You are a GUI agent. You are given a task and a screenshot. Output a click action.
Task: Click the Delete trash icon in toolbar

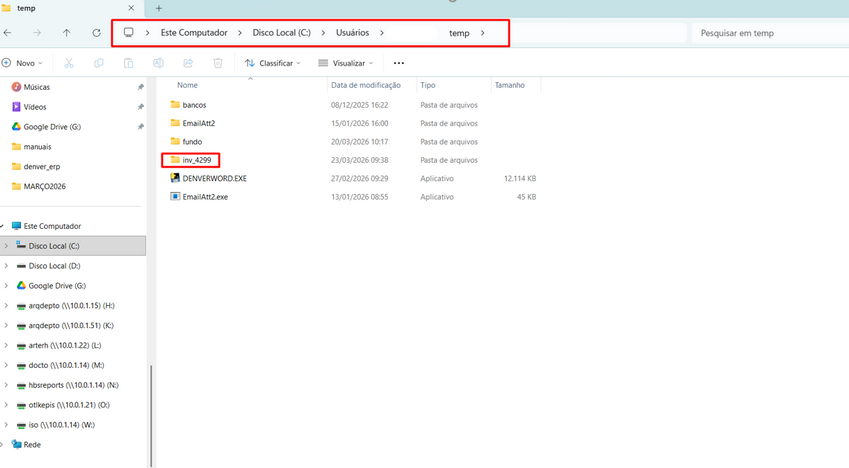click(218, 63)
